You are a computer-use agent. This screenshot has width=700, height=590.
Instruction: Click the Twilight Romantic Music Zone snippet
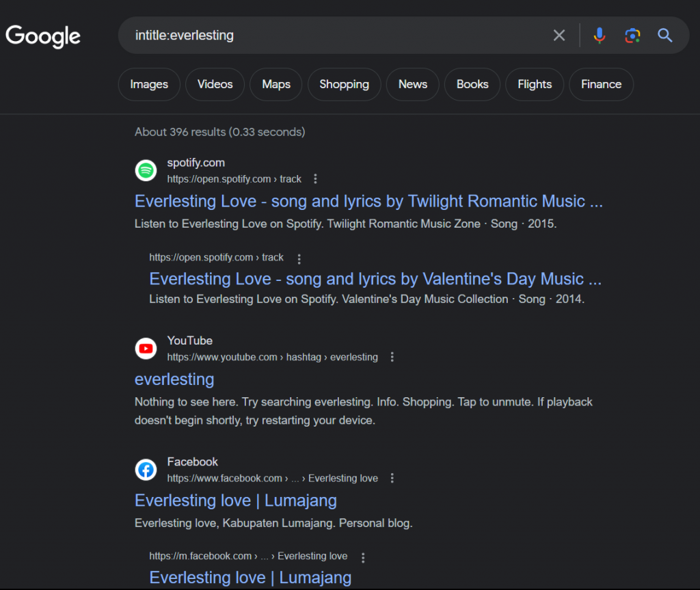click(x=345, y=224)
